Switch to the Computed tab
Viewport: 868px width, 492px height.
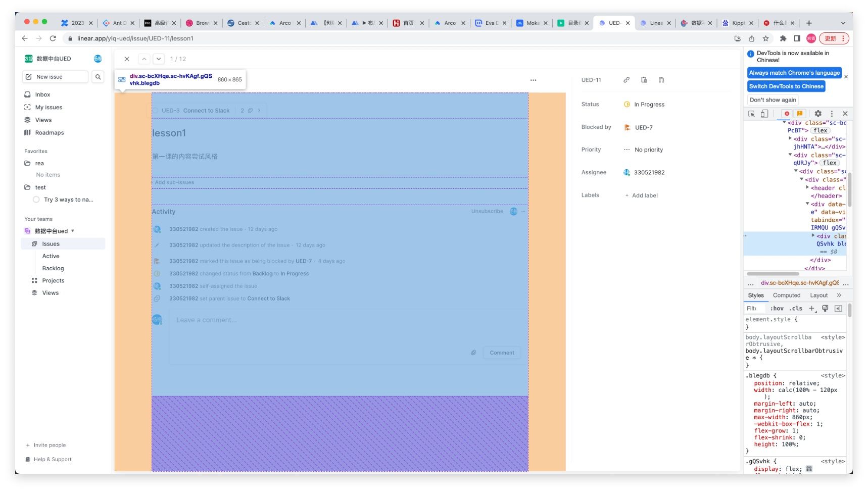[x=786, y=295]
